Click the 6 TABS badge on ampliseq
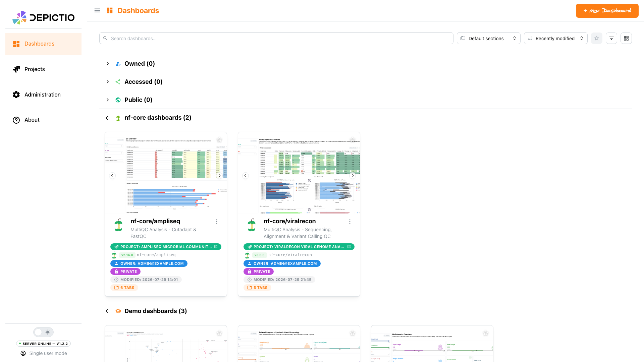Image resolution: width=644 pixels, height=362 pixels. point(124,288)
